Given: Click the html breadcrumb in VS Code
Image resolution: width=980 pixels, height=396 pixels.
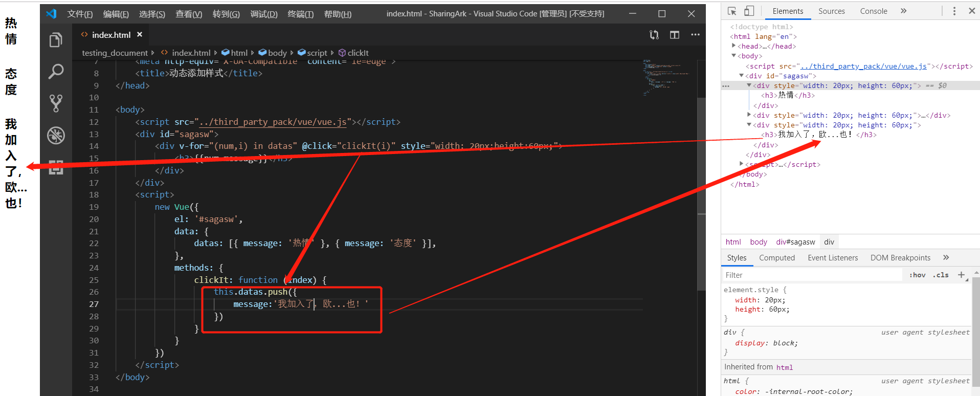Looking at the screenshot, I should tap(235, 53).
